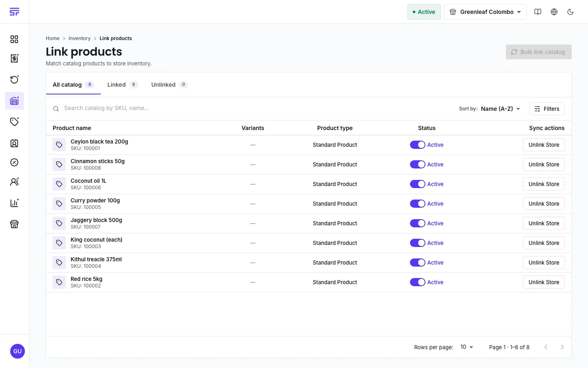The height and width of the screenshot is (368, 588).
Task: Click the search magnifier icon
Action: point(56,109)
